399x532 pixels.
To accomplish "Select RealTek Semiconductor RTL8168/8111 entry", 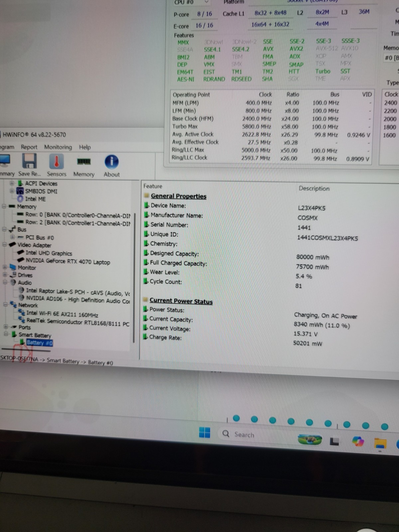I will click(78, 322).
